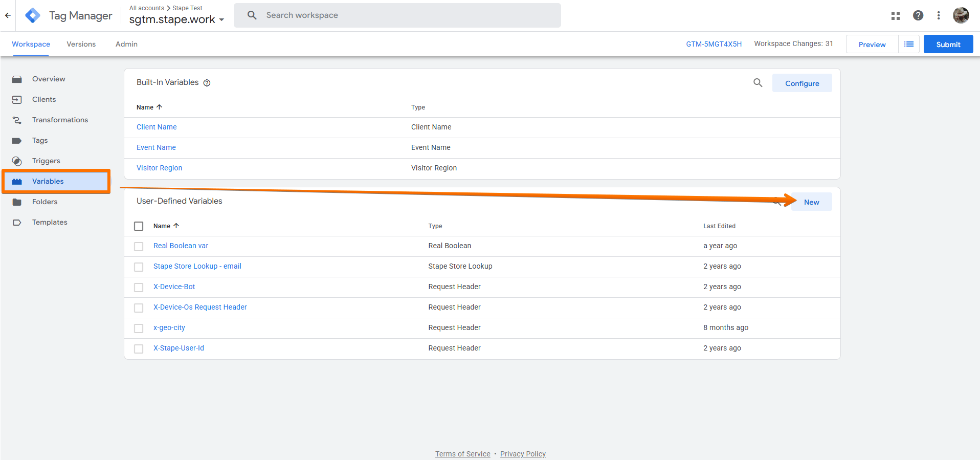The image size is (980, 460).
Task: Create a New user-defined variable
Action: coord(811,202)
